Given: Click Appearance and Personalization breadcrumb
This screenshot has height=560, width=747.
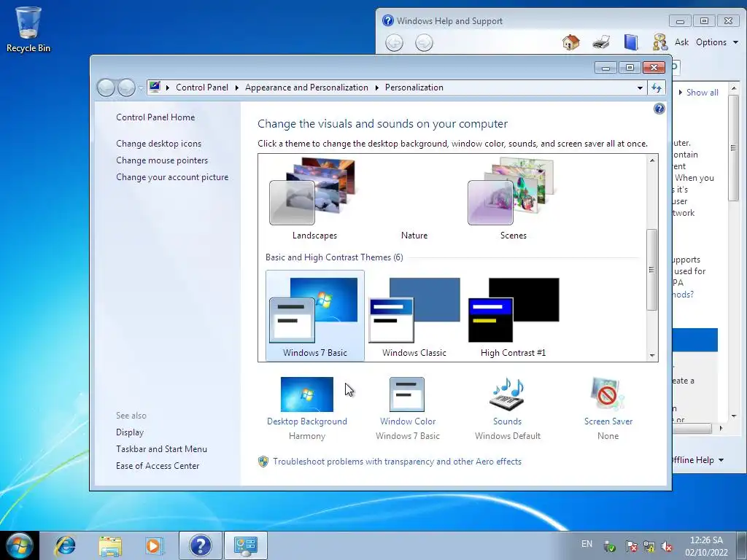Looking at the screenshot, I should click(306, 87).
